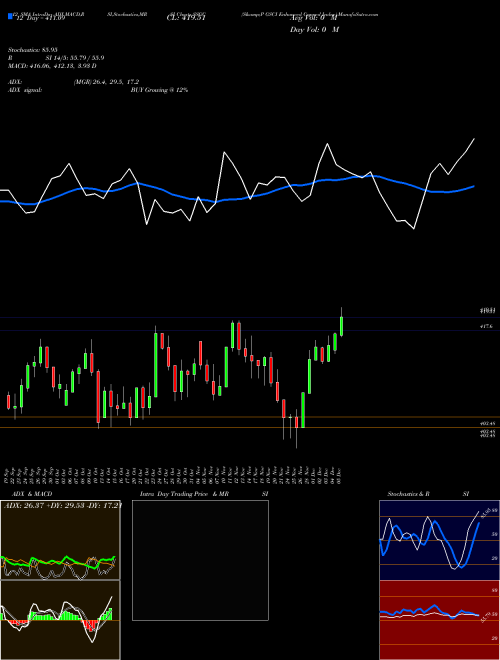Open the ADX indicator chart thumbnail
The width and height of the screenshot is (500, 660).
(x=60, y=540)
